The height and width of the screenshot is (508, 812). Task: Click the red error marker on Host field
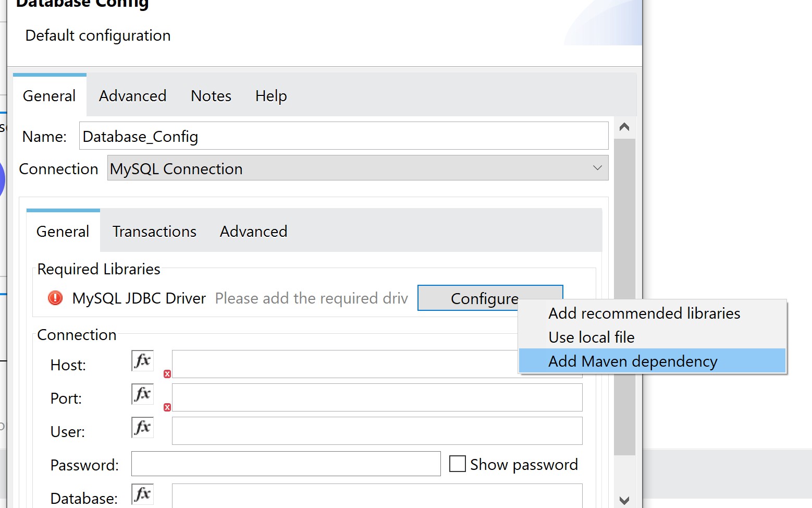pyautogui.click(x=167, y=374)
